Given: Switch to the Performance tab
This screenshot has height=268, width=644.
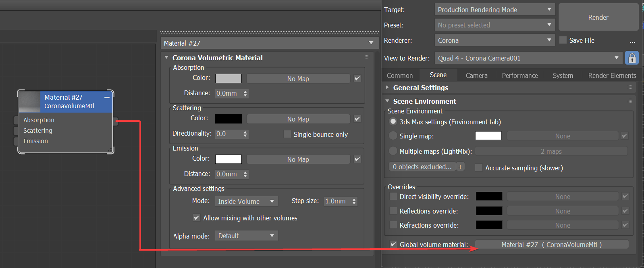Looking at the screenshot, I should pyautogui.click(x=520, y=75).
